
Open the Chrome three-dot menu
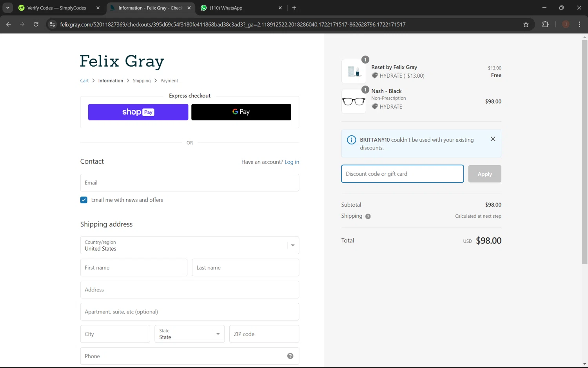pyautogui.click(x=579, y=24)
